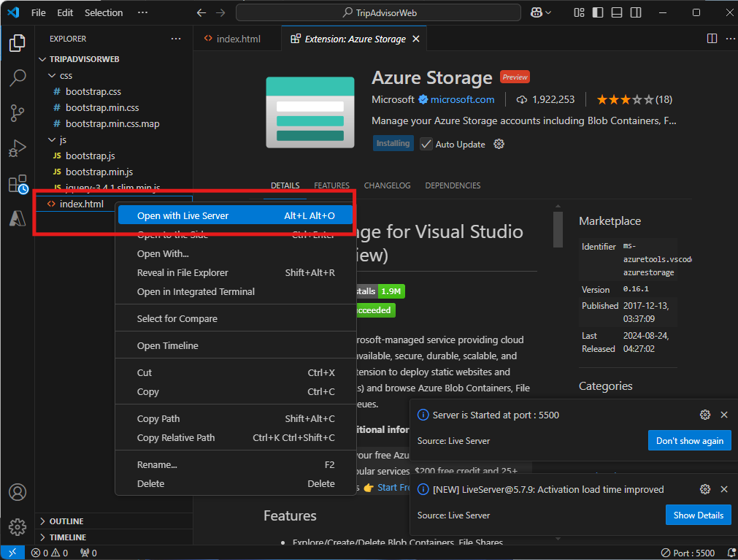Click the TripAdvisorWeb command center search box
This screenshot has height=560, width=738.
[x=378, y=12]
